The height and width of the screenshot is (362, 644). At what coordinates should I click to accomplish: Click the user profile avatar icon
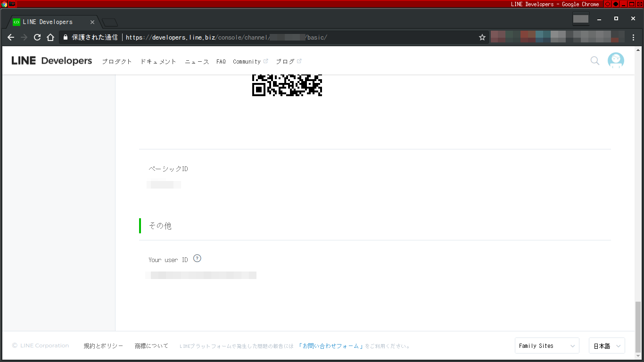point(616,60)
